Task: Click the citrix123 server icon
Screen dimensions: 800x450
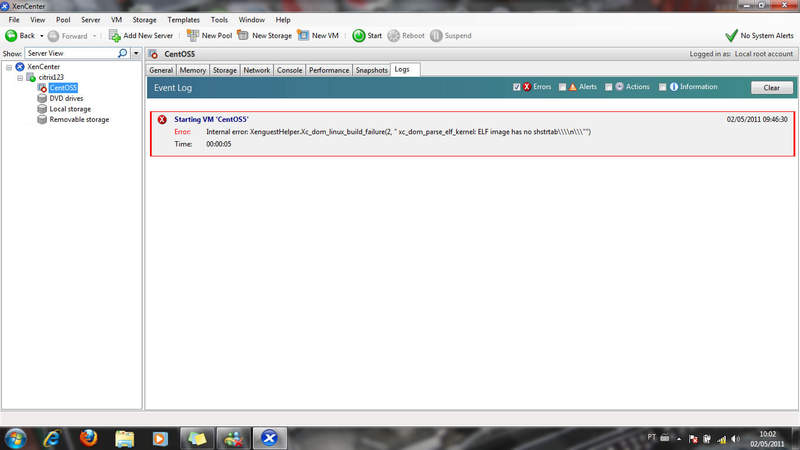Action: [31, 77]
